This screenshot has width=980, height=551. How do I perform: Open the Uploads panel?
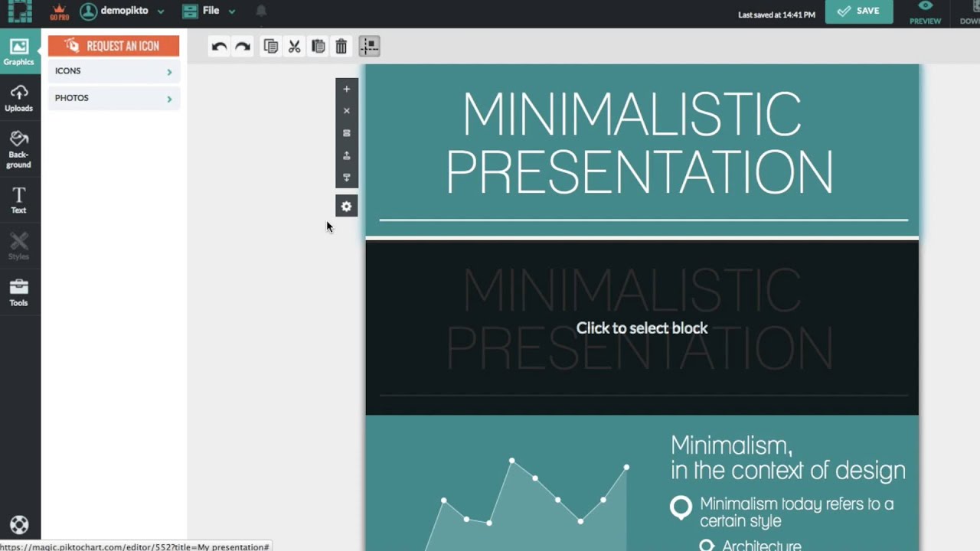[x=18, y=98]
